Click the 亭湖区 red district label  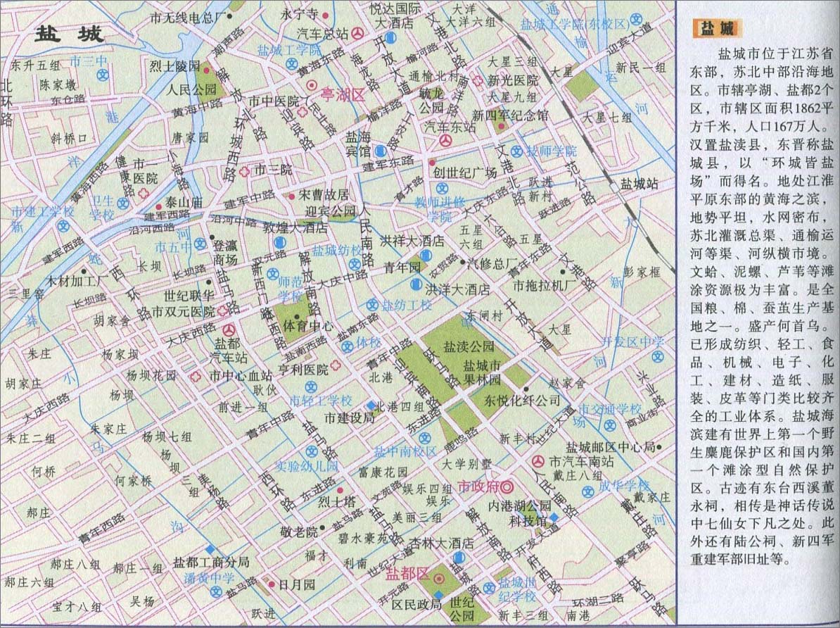point(343,95)
